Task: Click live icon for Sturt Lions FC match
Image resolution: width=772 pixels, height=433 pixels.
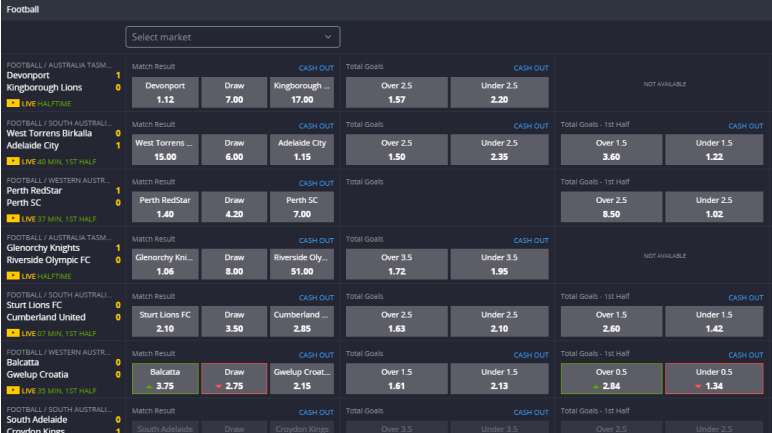Action: [x=12, y=333]
